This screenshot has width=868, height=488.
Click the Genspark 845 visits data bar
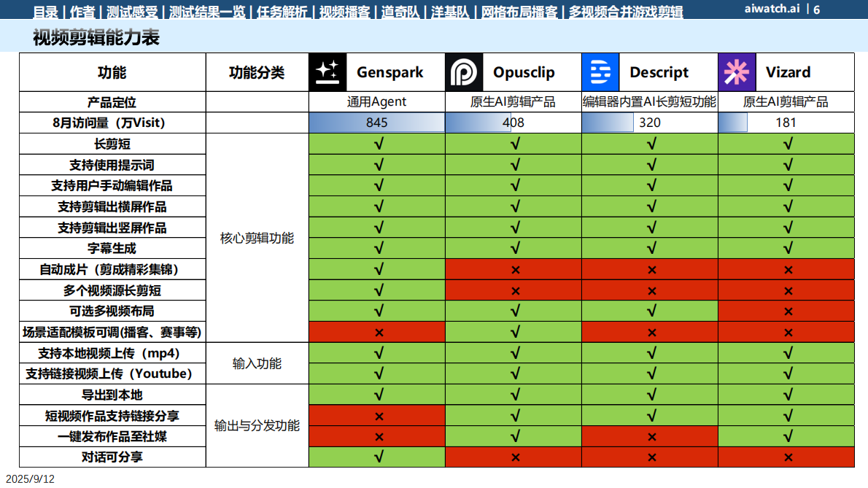pyautogui.click(x=377, y=123)
